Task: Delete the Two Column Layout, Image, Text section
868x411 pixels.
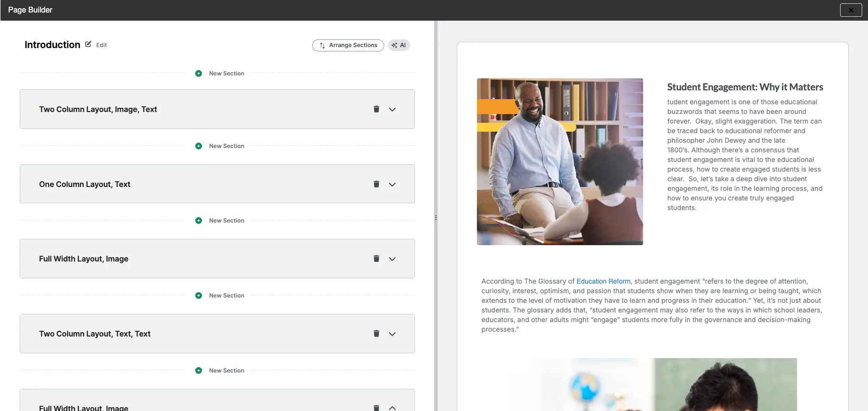Action: pyautogui.click(x=377, y=109)
